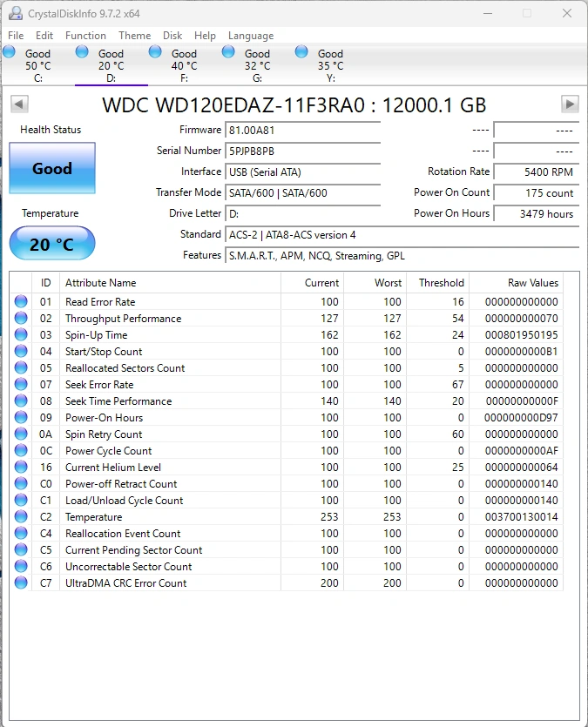Open the Theme menu
This screenshot has width=588, height=727.
pyautogui.click(x=135, y=36)
